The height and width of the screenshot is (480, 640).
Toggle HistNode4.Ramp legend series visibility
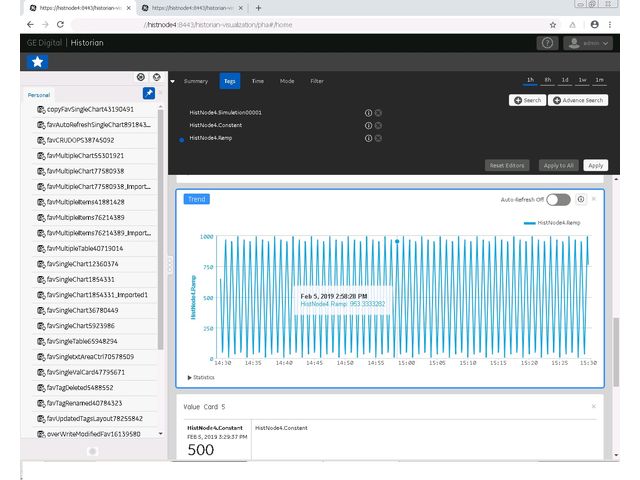click(558, 223)
